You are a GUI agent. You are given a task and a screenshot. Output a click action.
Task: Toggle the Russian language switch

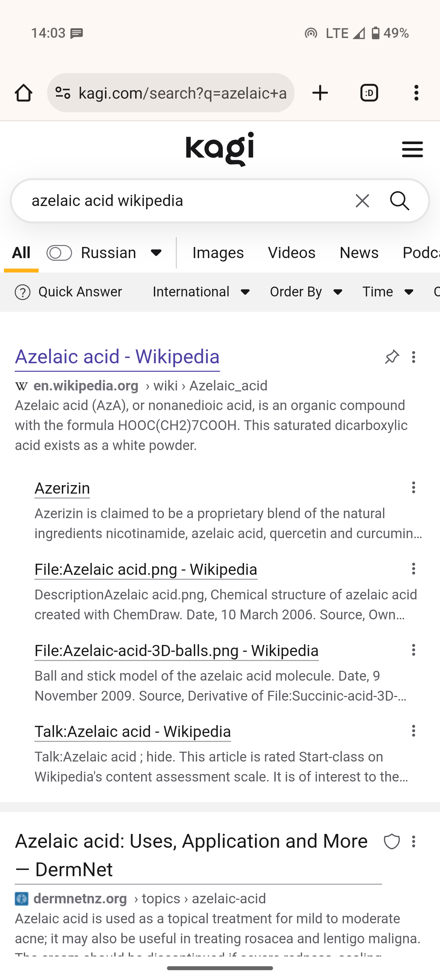[x=59, y=253]
